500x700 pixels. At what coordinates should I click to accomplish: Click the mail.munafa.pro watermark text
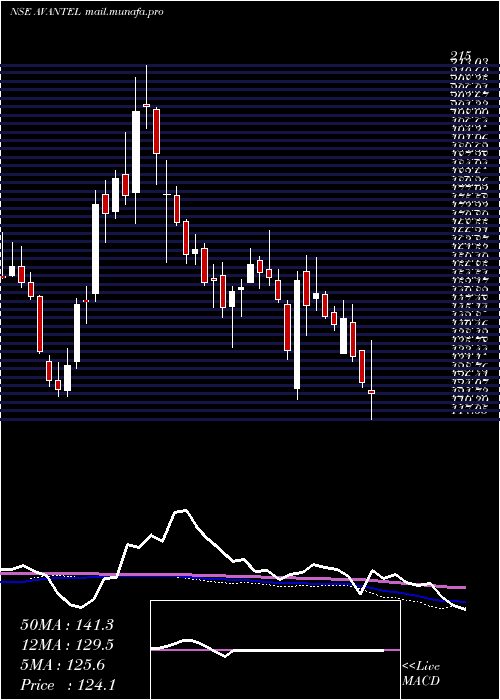click(124, 12)
